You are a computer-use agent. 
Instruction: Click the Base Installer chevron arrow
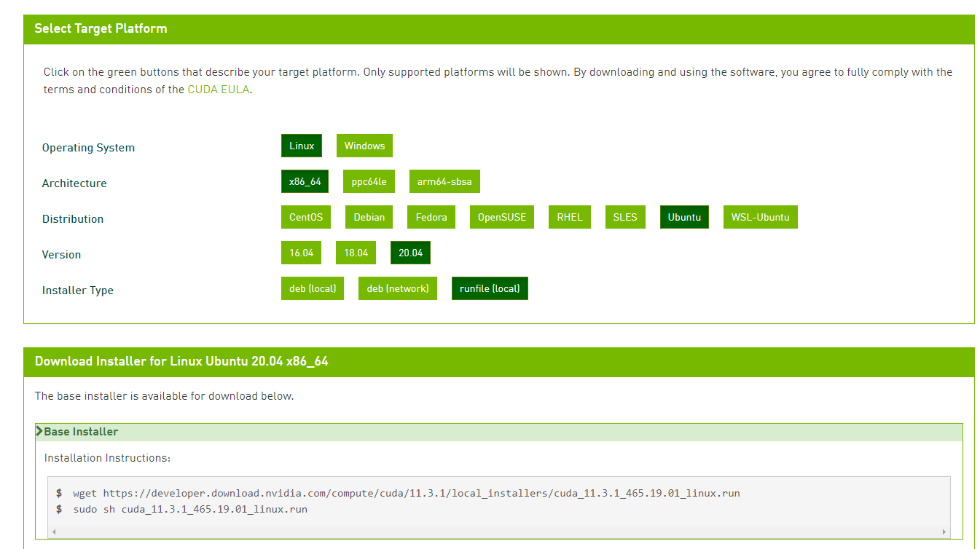pyautogui.click(x=39, y=432)
